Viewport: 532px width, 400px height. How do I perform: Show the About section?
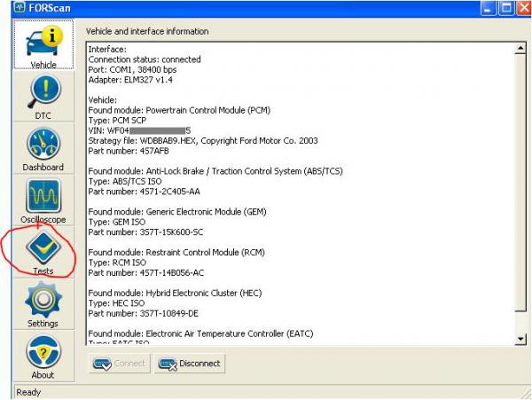click(x=43, y=357)
